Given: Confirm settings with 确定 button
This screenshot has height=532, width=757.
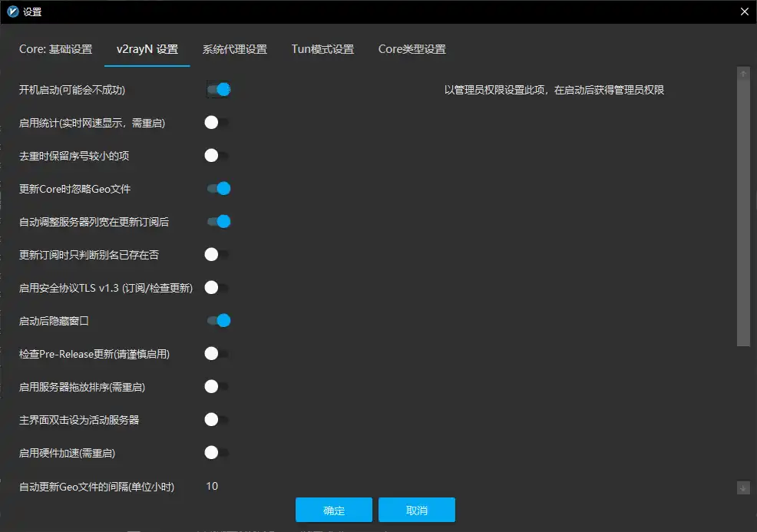Looking at the screenshot, I should click(x=334, y=510).
